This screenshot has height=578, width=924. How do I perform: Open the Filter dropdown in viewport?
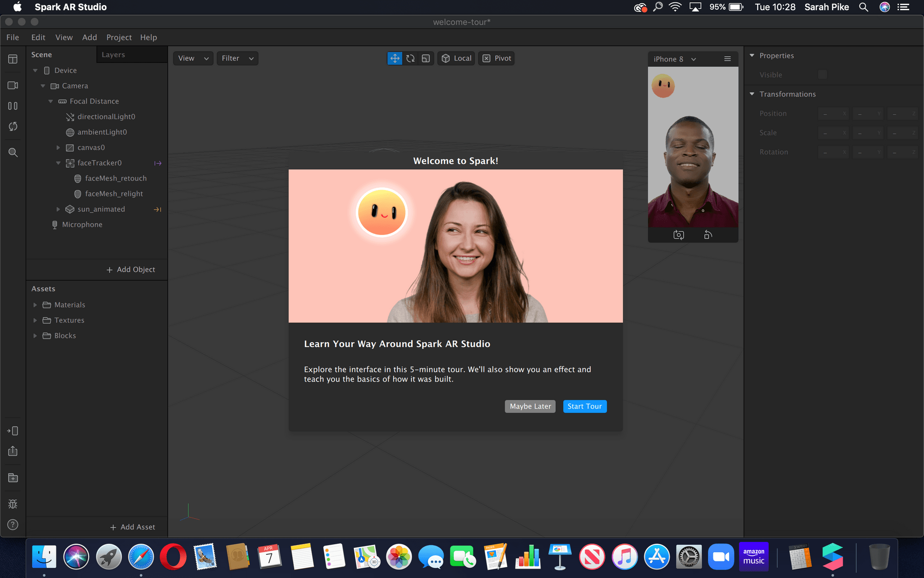pyautogui.click(x=237, y=58)
